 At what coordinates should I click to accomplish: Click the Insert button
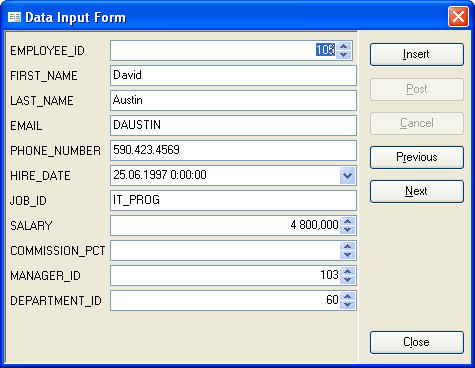tap(417, 54)
